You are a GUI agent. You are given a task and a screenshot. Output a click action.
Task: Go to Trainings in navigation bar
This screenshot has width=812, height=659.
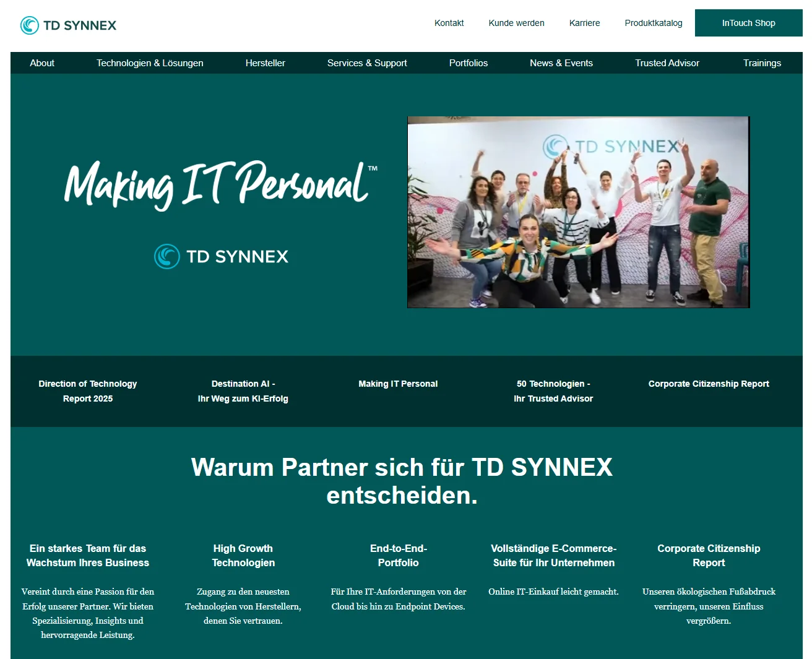(x=761, y=63)
